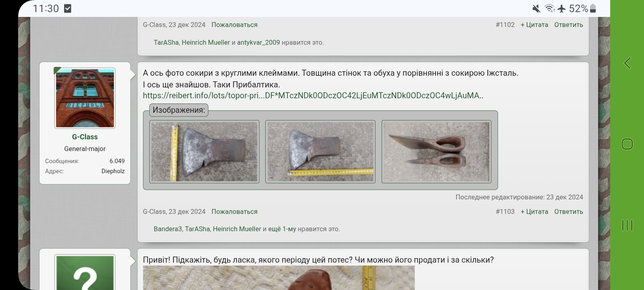
Task: Open third photo showing axe eye
Action: coord(436,152)
